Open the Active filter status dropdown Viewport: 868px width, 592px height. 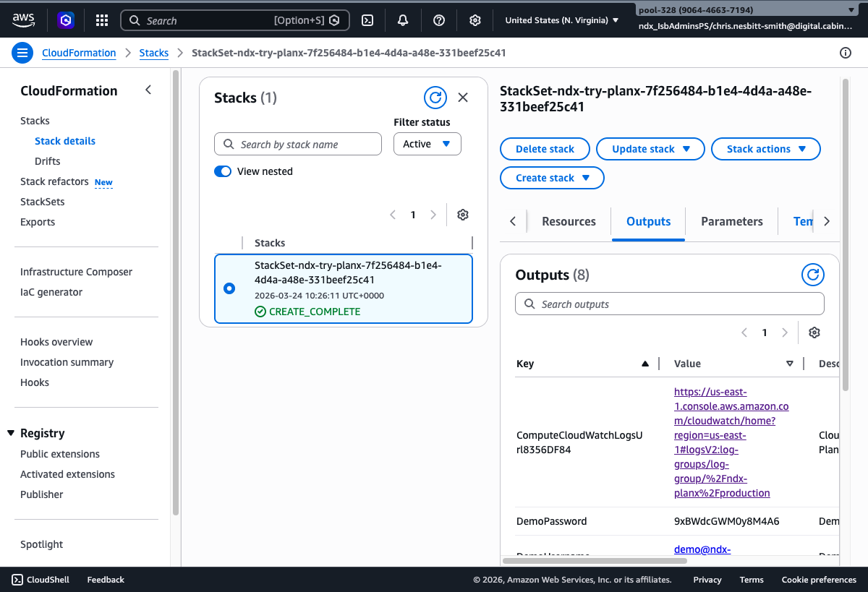click(x=427, y=144)
